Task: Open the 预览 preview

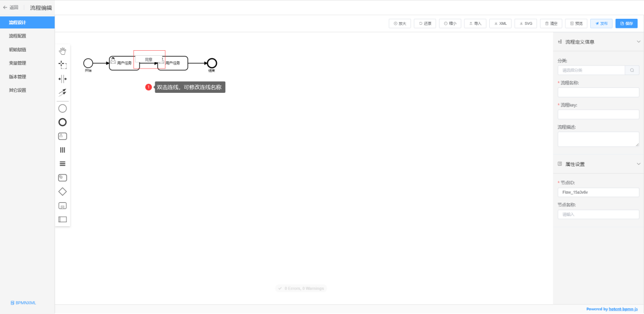Action: tap(576, 23)
